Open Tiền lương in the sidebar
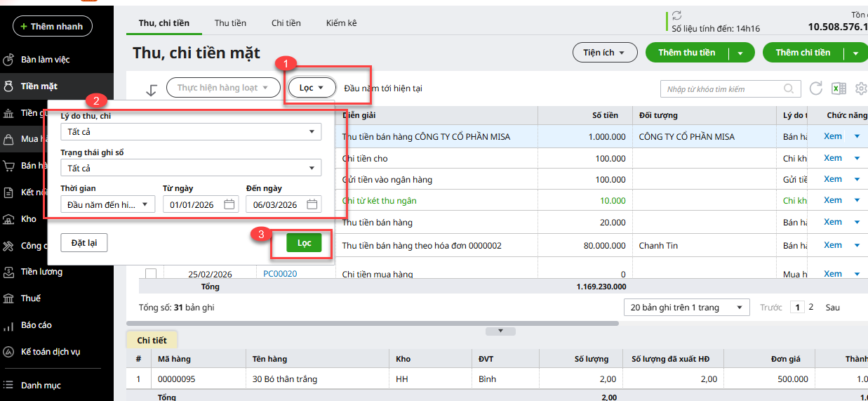 [x=41, y=272]
